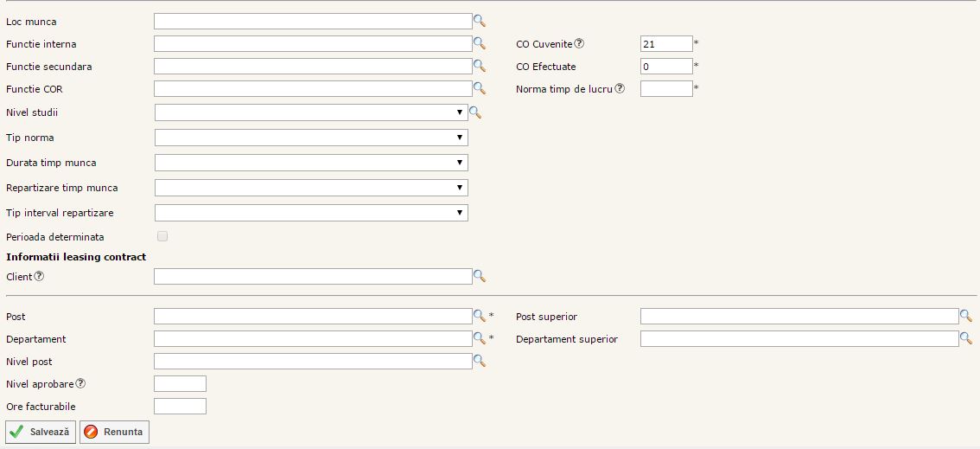Expand Durata timp munca dropdown list
The width and height of the screenshot is (980, 449).
310,163
